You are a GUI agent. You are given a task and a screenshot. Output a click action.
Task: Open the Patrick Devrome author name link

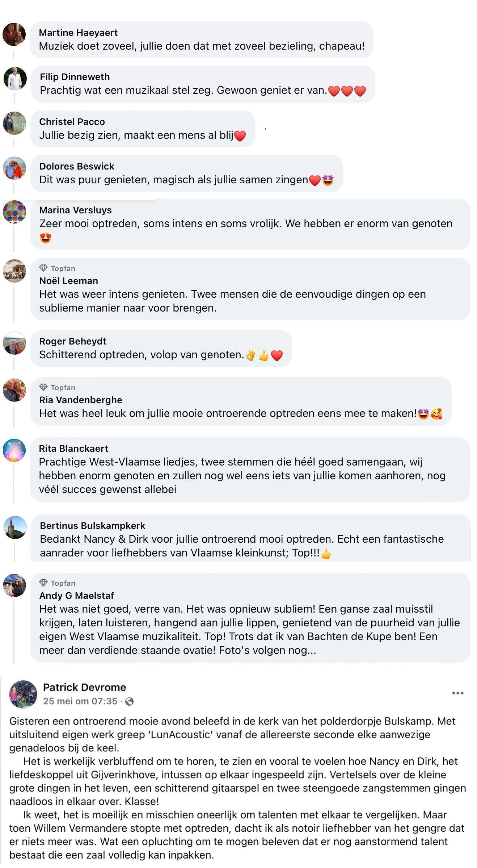coord(85,687)
